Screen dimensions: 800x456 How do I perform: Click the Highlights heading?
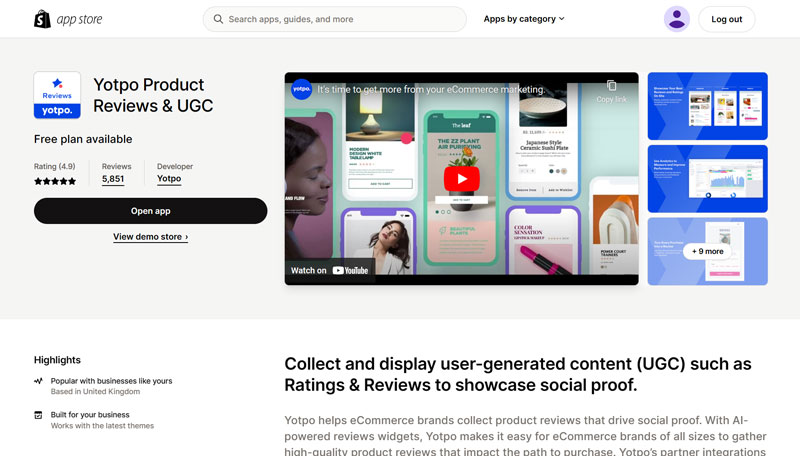(57, 360)
